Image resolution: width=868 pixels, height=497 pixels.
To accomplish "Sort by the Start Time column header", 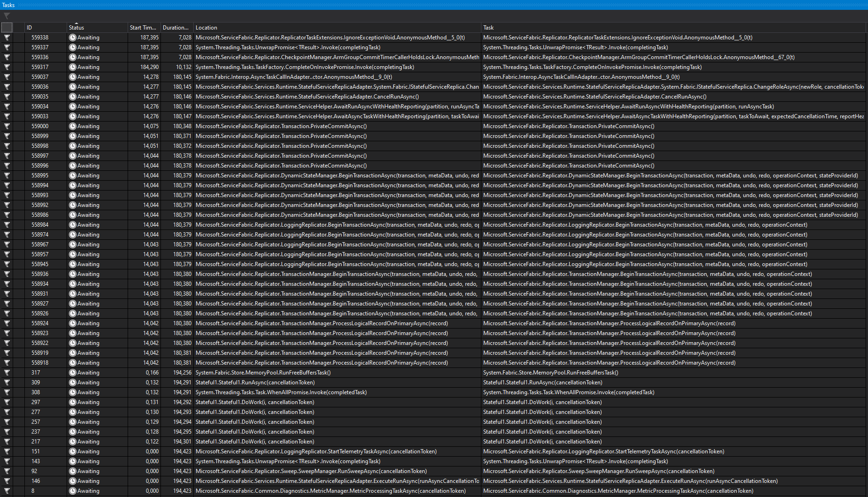I will click(x=144, y=28).
